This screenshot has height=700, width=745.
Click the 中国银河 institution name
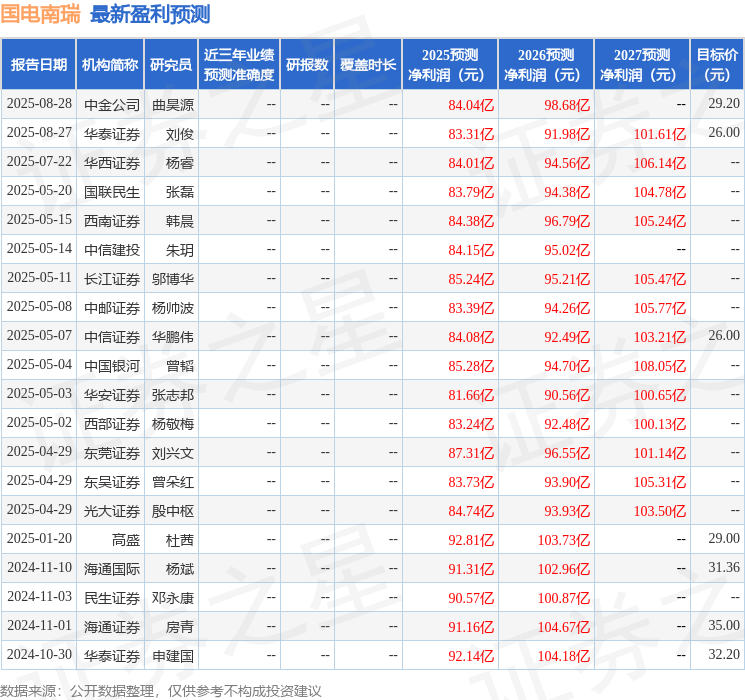[112, 365]
